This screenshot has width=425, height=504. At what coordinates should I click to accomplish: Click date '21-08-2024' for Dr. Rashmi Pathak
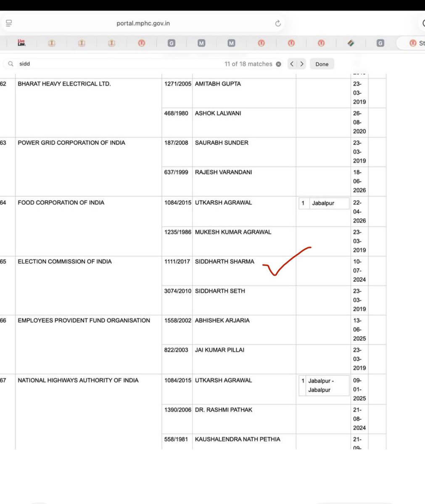(x=359, y=419)
